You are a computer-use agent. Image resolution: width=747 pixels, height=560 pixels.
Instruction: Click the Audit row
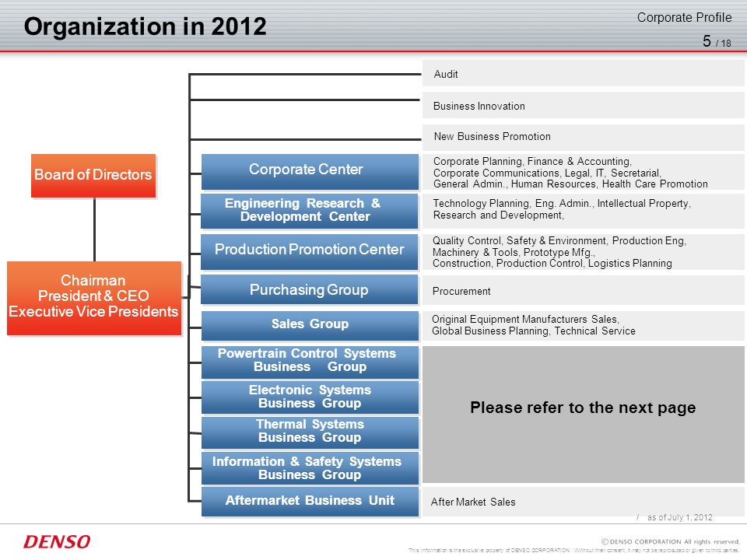point(583,73)
